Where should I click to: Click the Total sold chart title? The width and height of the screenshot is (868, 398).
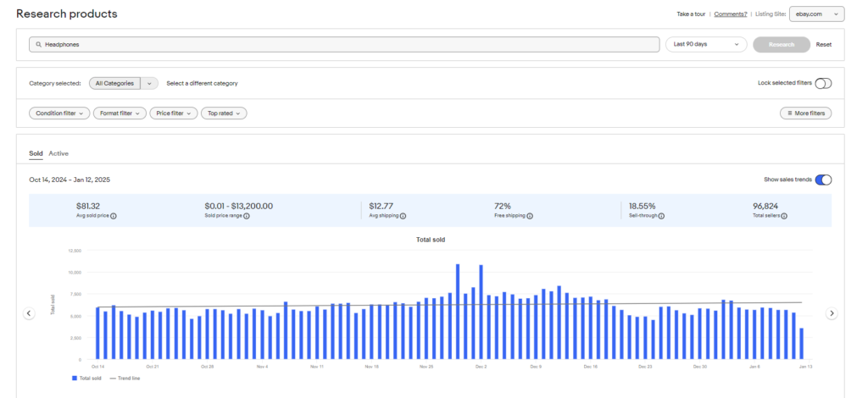coord(431,240)
